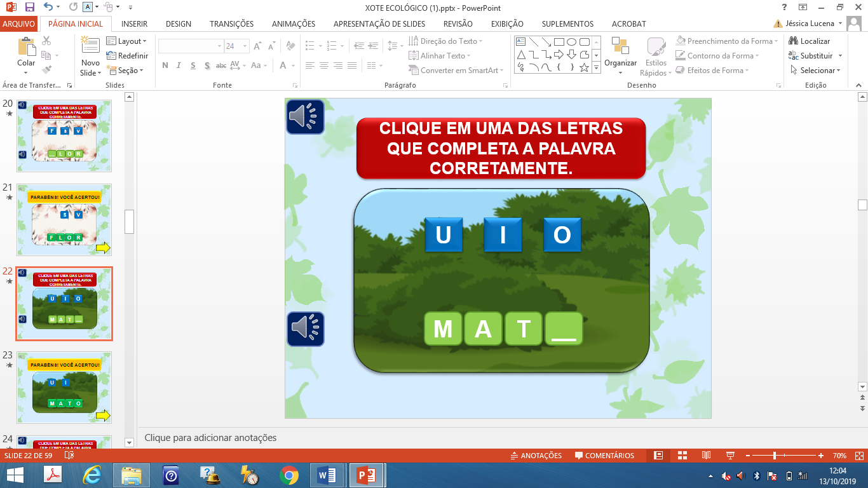Screen dimensions: 868x488
Task: Select the star shape in shapes gallery
Action: click(584, 67)
